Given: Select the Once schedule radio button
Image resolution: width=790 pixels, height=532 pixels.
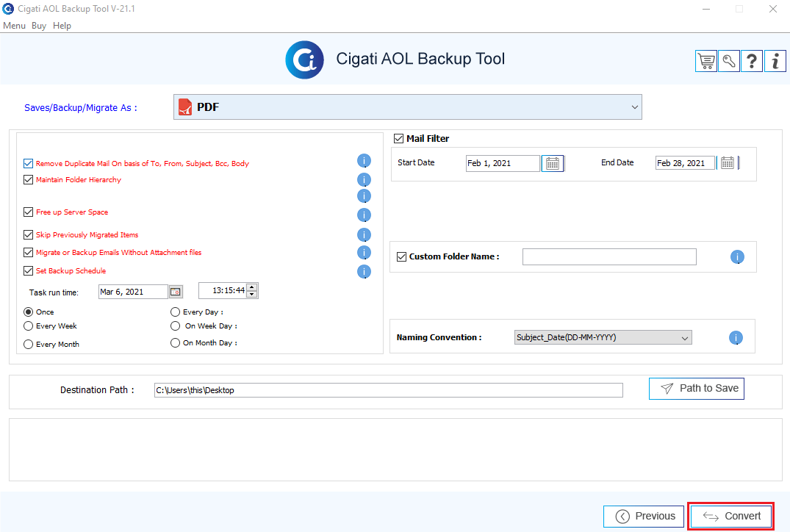Looking at the screenshot, I should coord(28,312).
